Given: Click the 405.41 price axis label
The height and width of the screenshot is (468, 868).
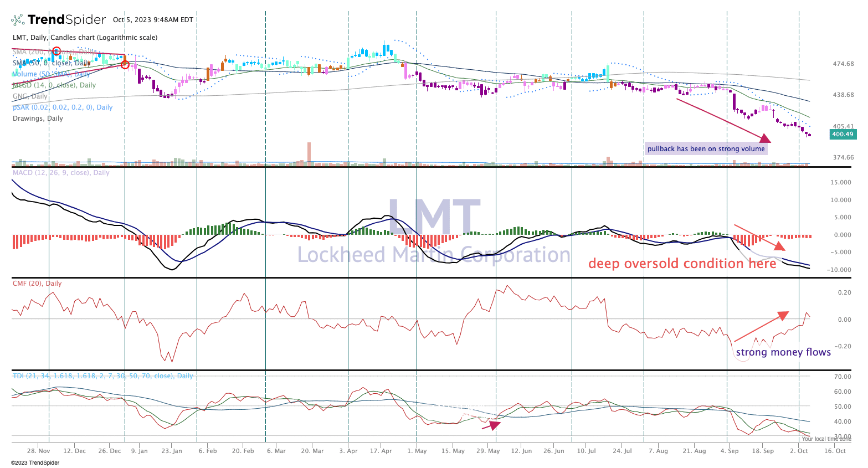Looking at the screenshot, I should pyautogui.click(x=843, y=127).
